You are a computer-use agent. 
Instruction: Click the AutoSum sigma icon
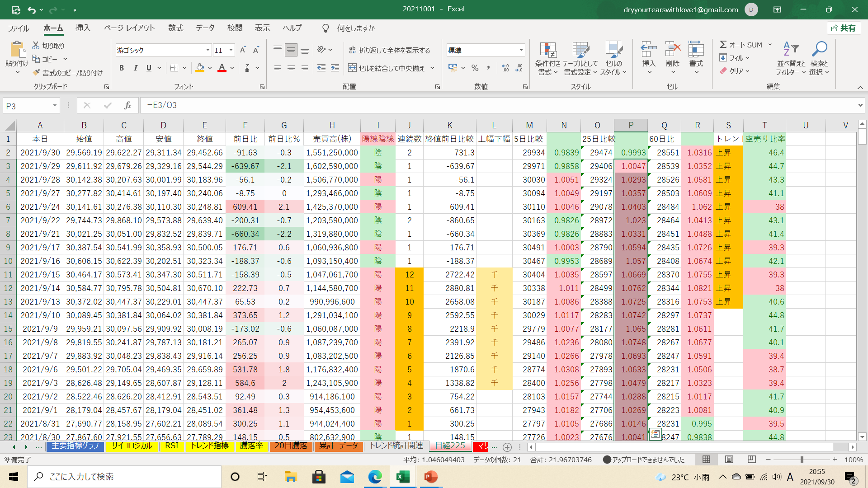click(x=723, y=45)
